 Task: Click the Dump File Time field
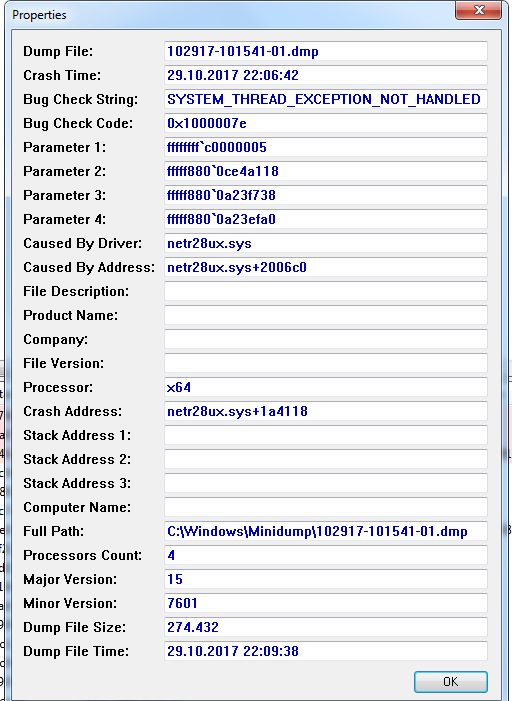coord(326,651)
